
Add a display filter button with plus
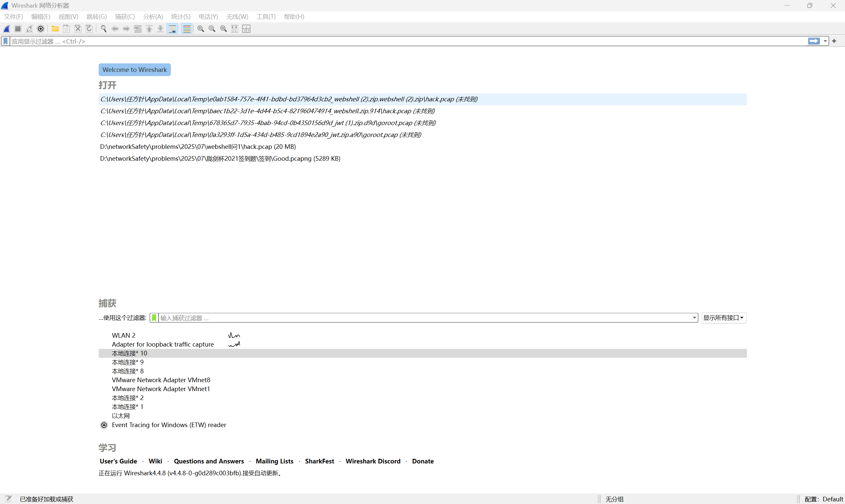834,41
